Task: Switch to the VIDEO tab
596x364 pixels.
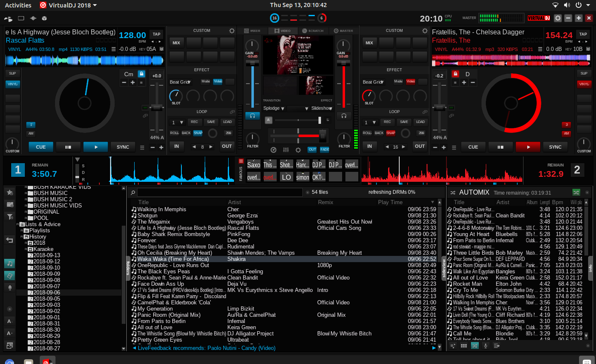Action: click(282, 31)
